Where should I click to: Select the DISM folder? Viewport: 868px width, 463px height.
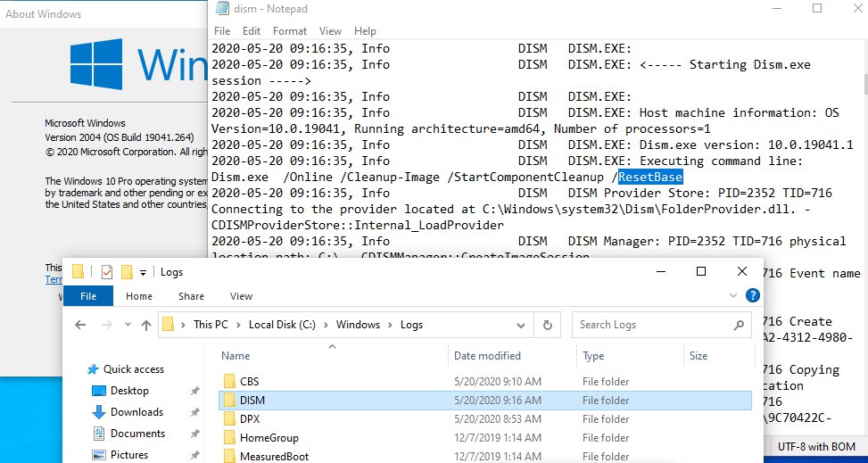pyautogui.click(x=485, y=401)
